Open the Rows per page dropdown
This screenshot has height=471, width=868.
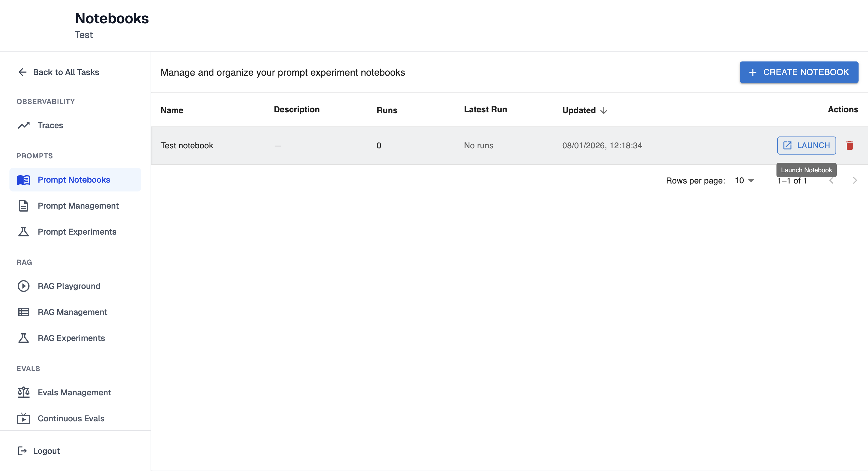744,181
